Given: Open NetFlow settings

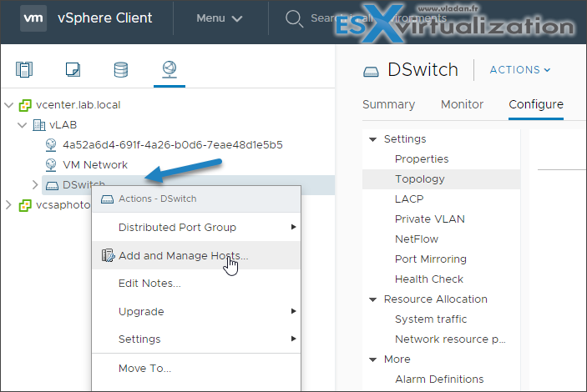Looking at the screenshot, I should [x=417, y=239].
